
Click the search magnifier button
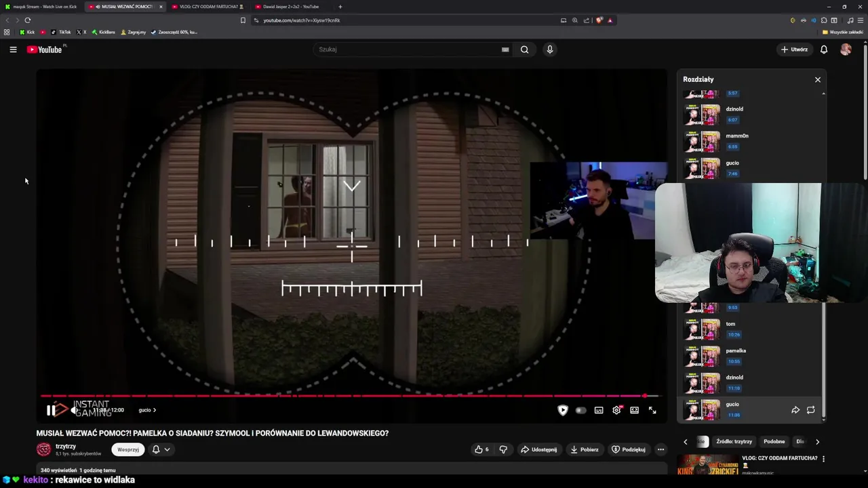click(x=524, y=49)
